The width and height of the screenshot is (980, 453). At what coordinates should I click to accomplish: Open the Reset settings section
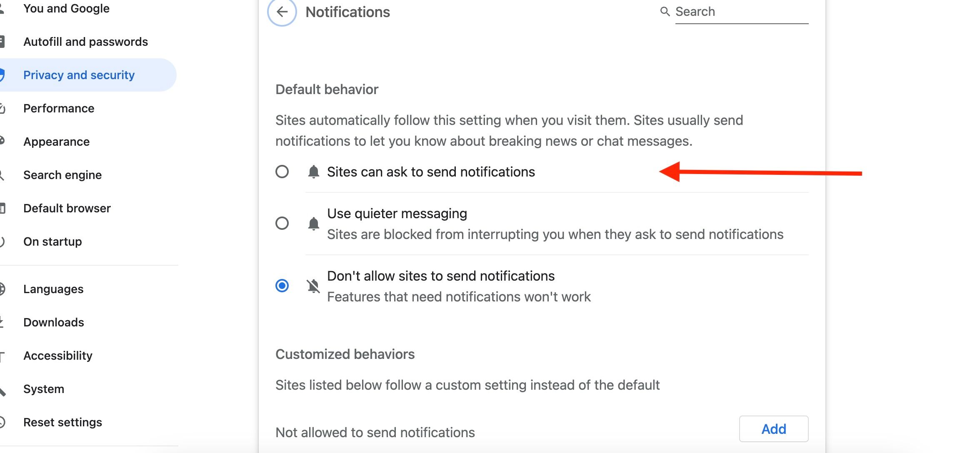point(62,422)
